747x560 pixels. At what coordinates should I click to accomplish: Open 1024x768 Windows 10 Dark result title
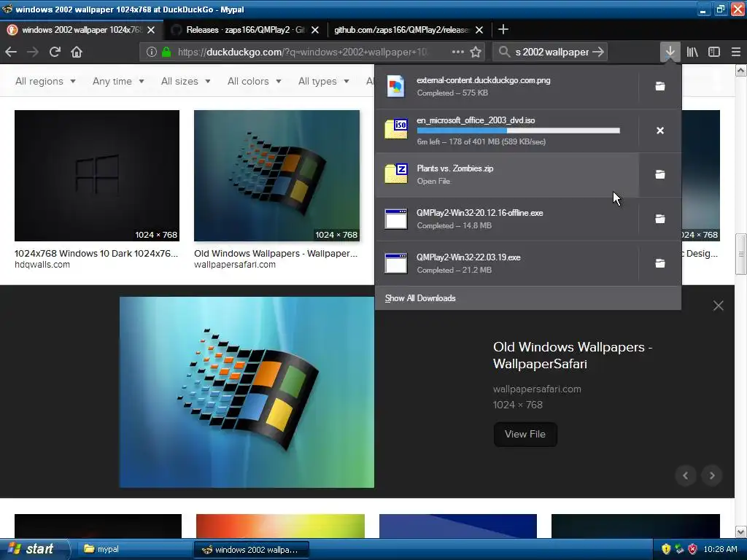(96, 253)
